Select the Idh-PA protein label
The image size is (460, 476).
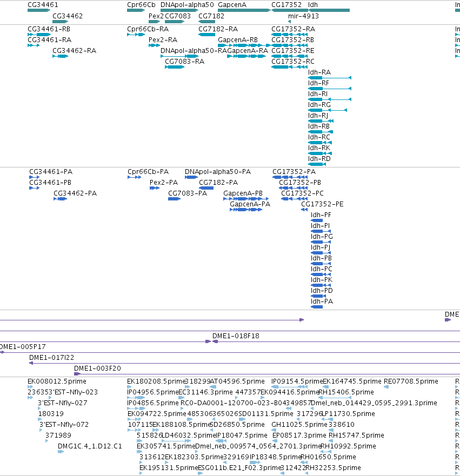click(x=322, y=301)
